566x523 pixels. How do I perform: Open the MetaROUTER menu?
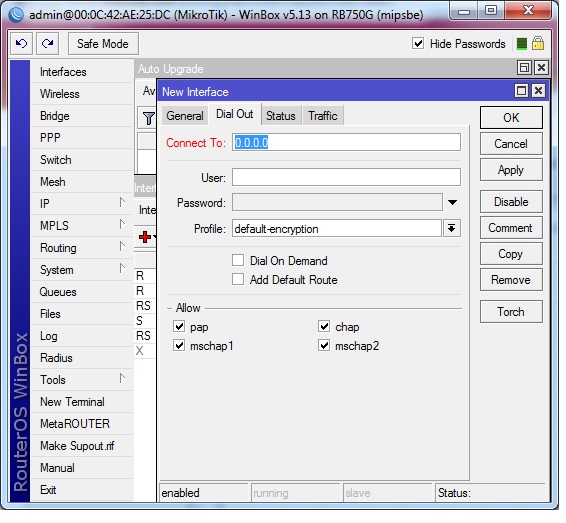coord(82,424)
